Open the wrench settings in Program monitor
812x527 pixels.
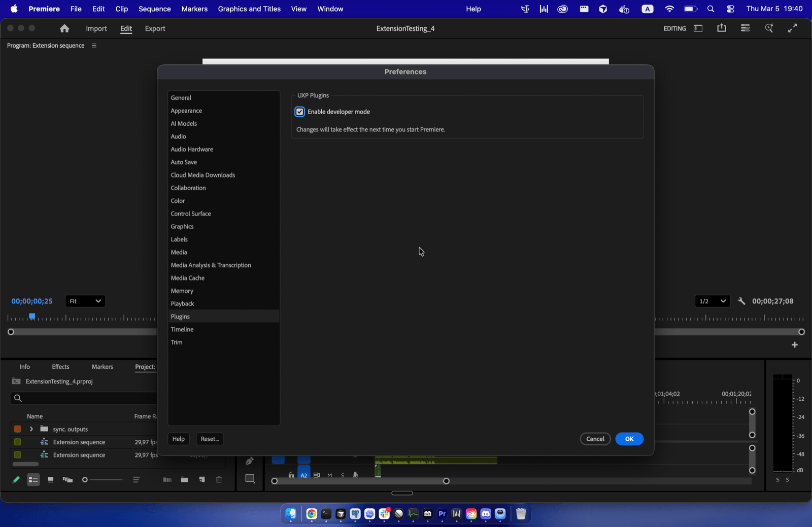click(741, 301)
